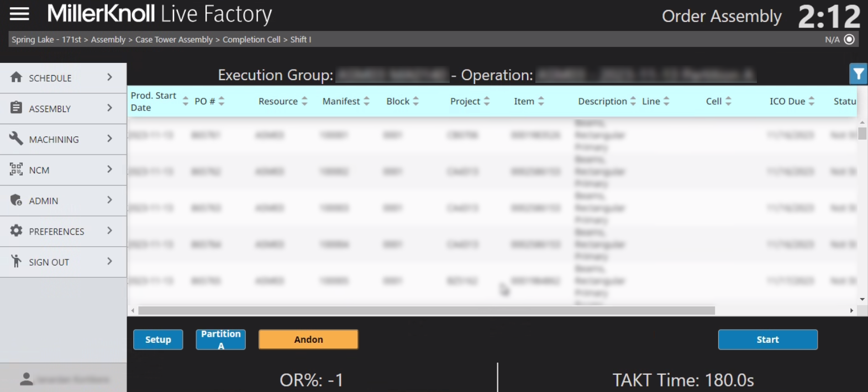
Task: Click the orange Andon button
Action: (308, 340)
